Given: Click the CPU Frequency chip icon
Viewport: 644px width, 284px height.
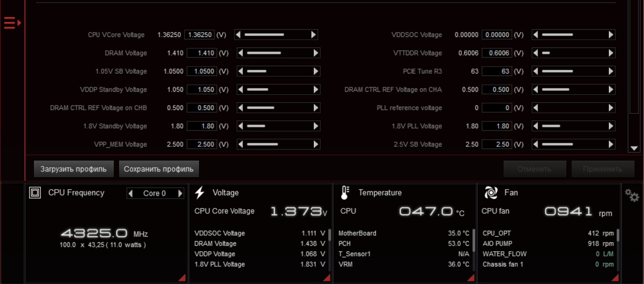Looking at the screenshot, I should pyautogui.click(x=35, y=193).
